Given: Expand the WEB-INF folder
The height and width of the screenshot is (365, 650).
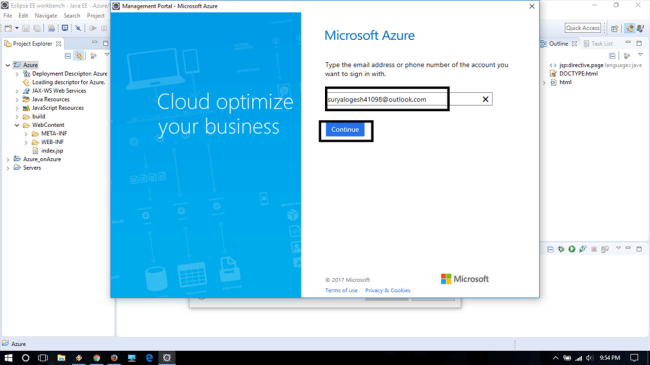Looking at the screenshot, I should point(26,142).
